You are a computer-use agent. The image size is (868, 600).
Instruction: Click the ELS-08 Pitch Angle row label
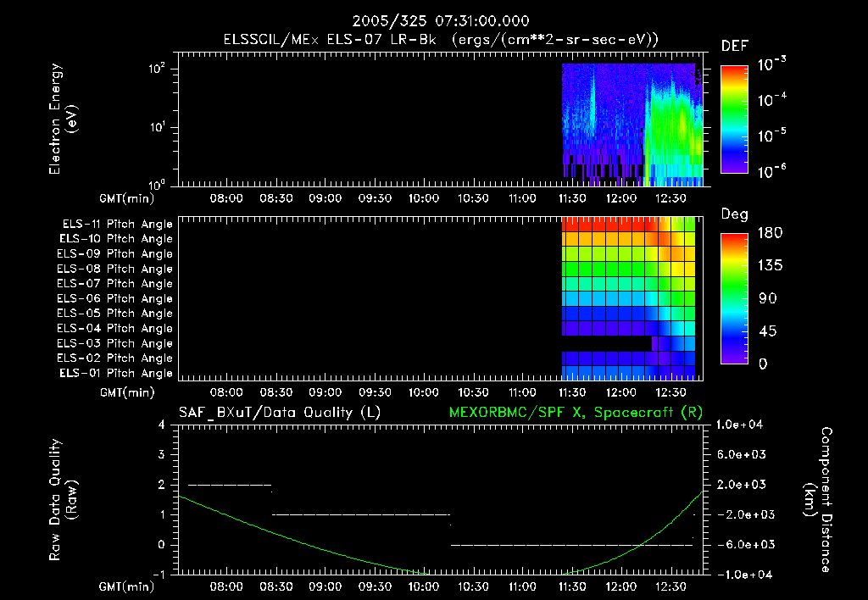coord(114,269)
